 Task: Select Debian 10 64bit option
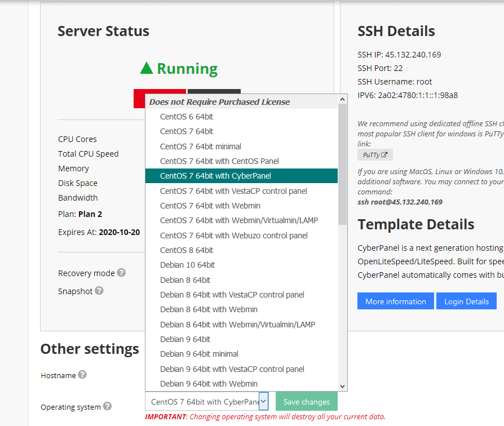point(241,265)
